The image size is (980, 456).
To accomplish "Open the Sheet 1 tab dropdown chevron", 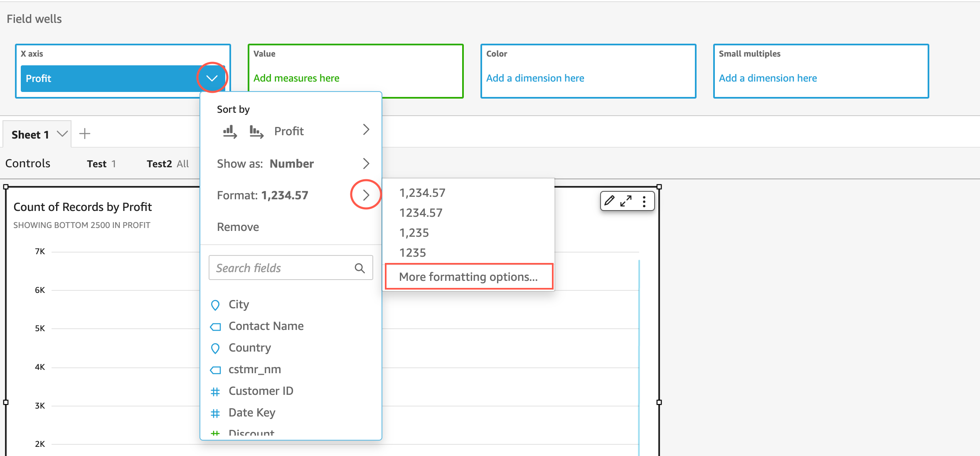I will click(x=62, y=134).
